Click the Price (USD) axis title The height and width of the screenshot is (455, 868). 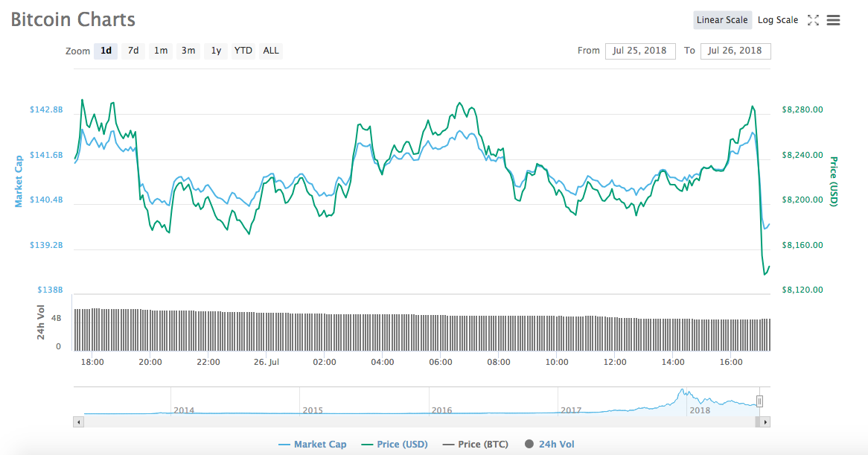(x=834, y=182)
